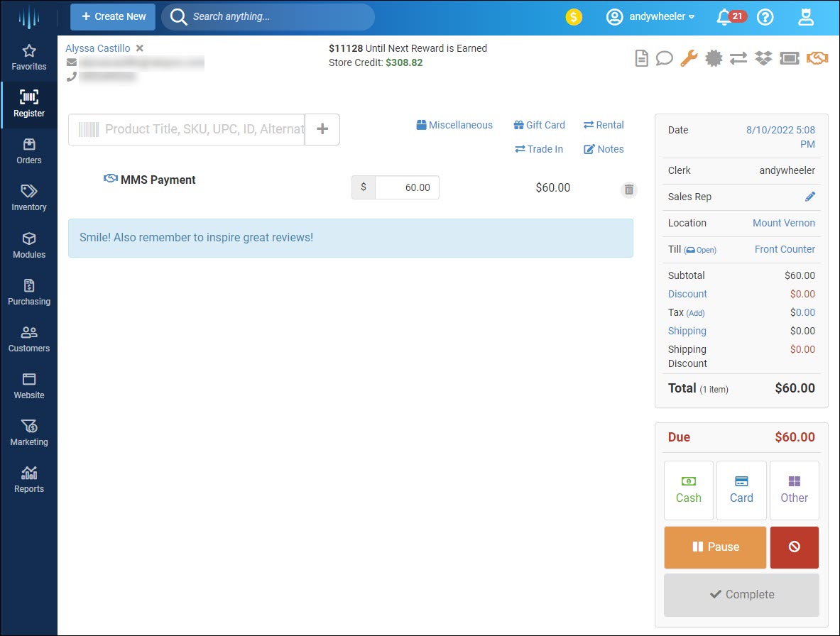Click the orange wrench icon
Image resolution: width=840 pixels, height=636 pixels.
tap(689, 57)
